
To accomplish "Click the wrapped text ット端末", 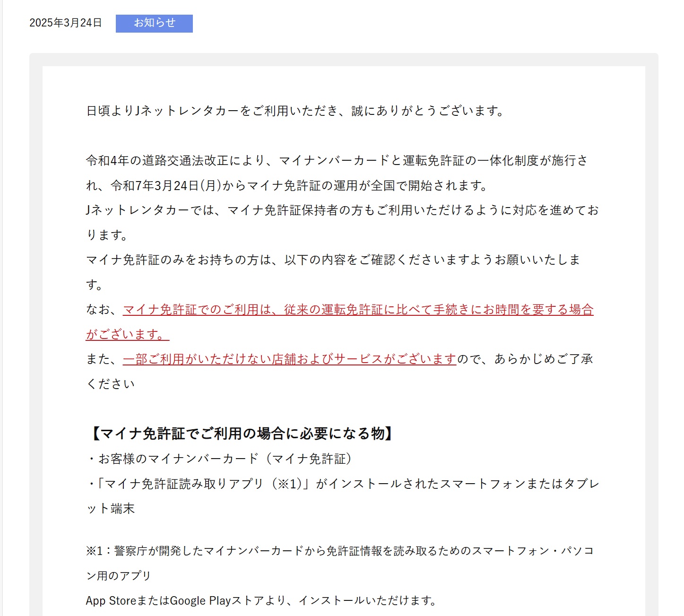I will (111, 509).
